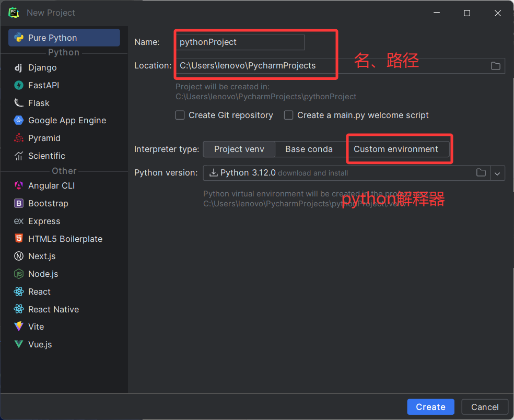Click the Scientific chart icon
This screenshot has width=514, height=420.
(19, 156)
